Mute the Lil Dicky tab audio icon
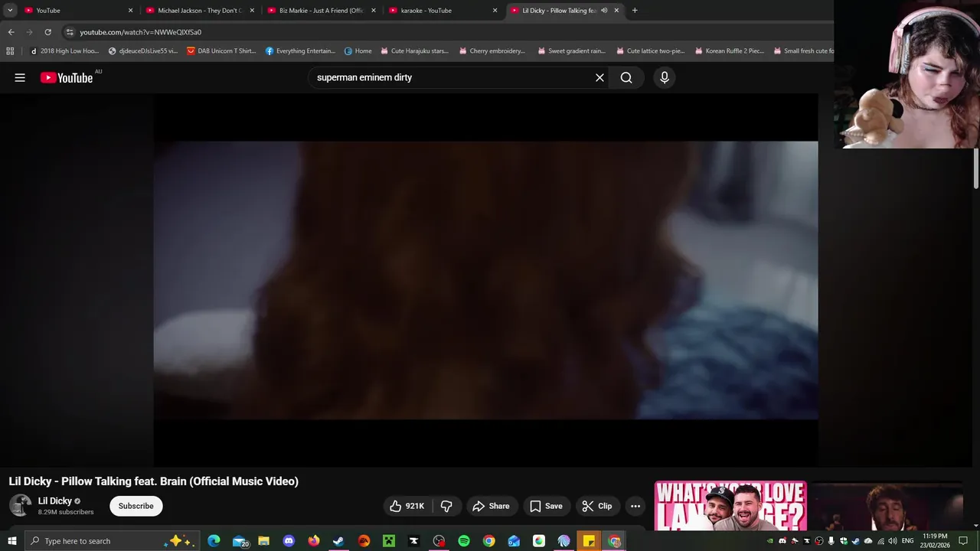Screen dimensions: 980x551 click(x=604, y=11)
